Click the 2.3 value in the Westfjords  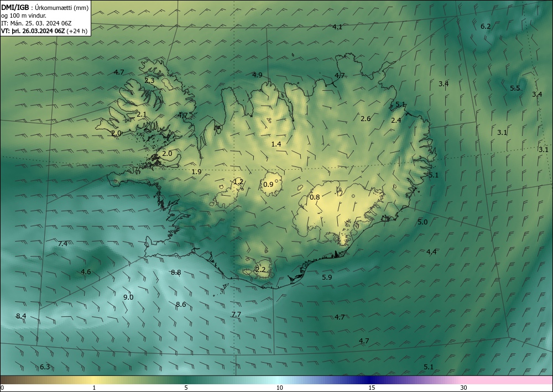click(149, 80)
